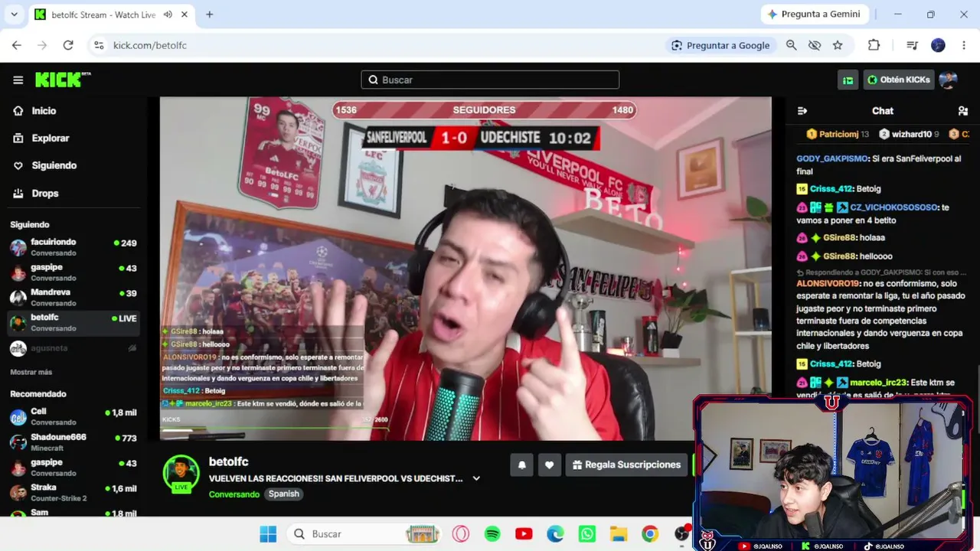Open Siguiendo in the sidebar

(x=54, y=166)
